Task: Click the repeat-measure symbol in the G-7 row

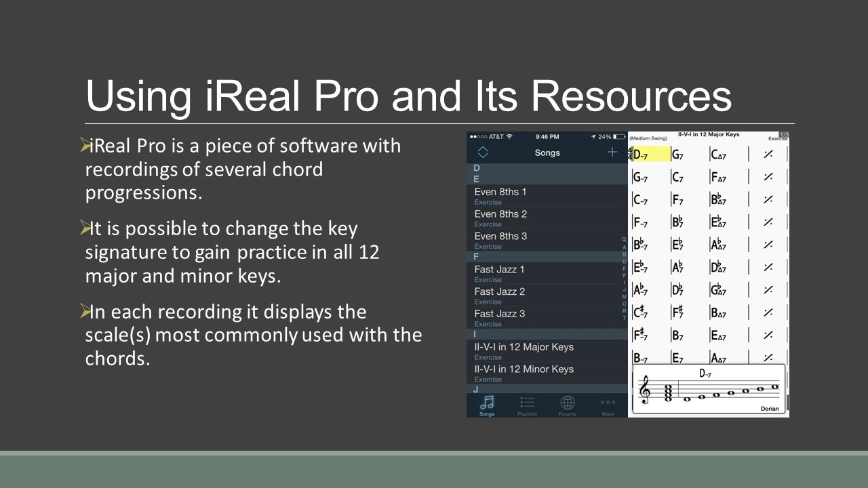Action: (x=768, y=177)
